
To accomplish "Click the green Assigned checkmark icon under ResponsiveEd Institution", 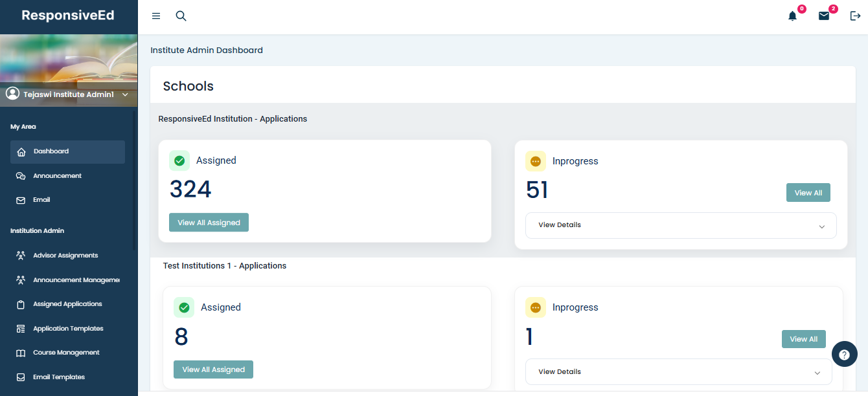I will pyautogui.click(x=179, y=160).
